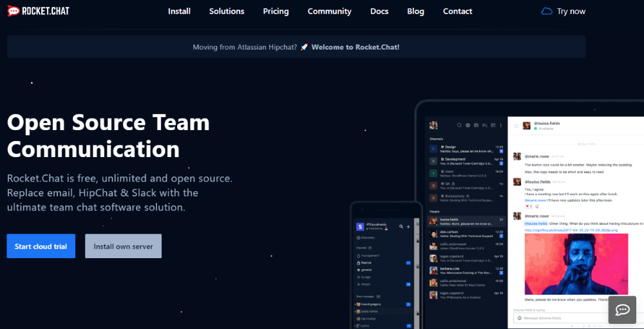Click the Rocket.Chat logo
The height and width of the screenshot is (329, 644).
(x=39, y=11)
